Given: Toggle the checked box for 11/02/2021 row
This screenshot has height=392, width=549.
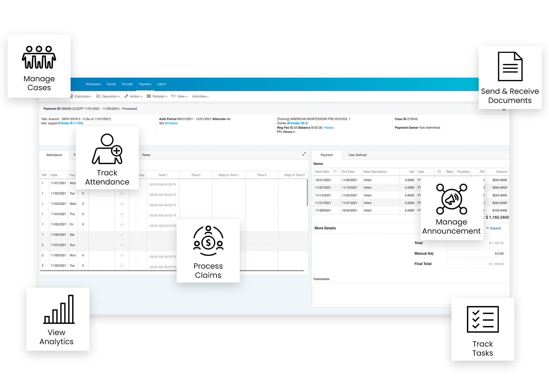Looking at the screenshot, I should pyautogui.click(x=122, y=194).
